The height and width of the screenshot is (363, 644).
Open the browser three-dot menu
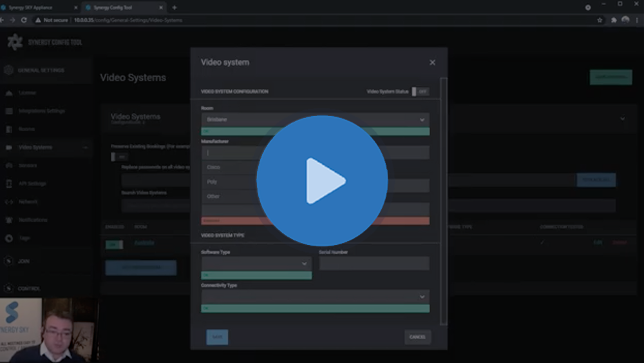pyautogui.click(x=637, y=20)
